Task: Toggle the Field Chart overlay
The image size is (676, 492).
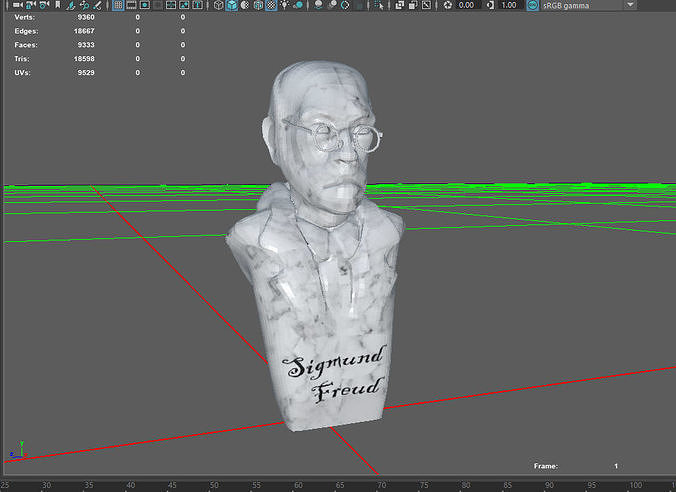Action: [x=171, y=5]
